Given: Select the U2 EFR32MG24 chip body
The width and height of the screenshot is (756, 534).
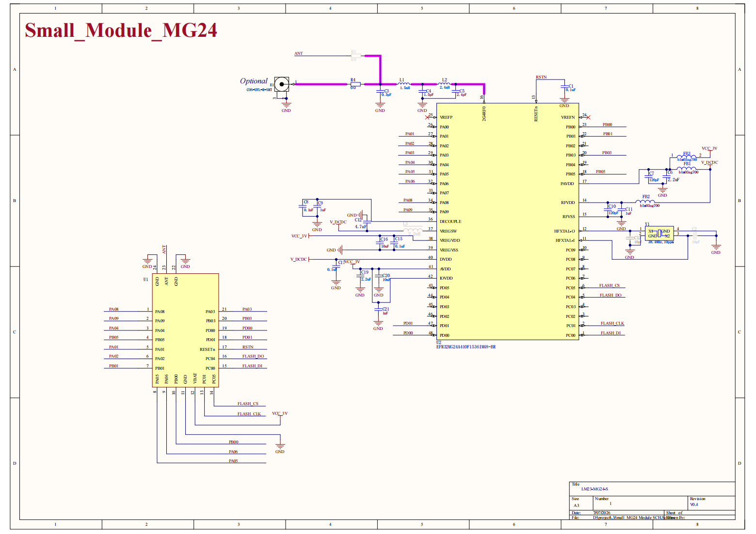Looking at the screenshot, I should [x=507, y=221].
